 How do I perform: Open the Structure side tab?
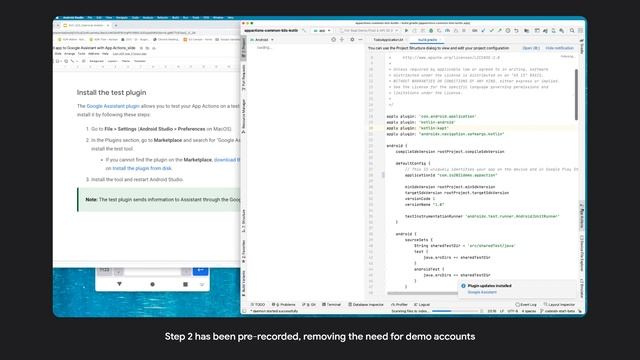click(x=244, y=221)
